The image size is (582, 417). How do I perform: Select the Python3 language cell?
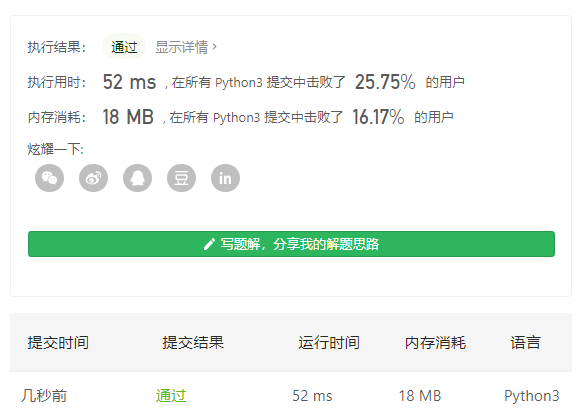(x=532, y=396)
